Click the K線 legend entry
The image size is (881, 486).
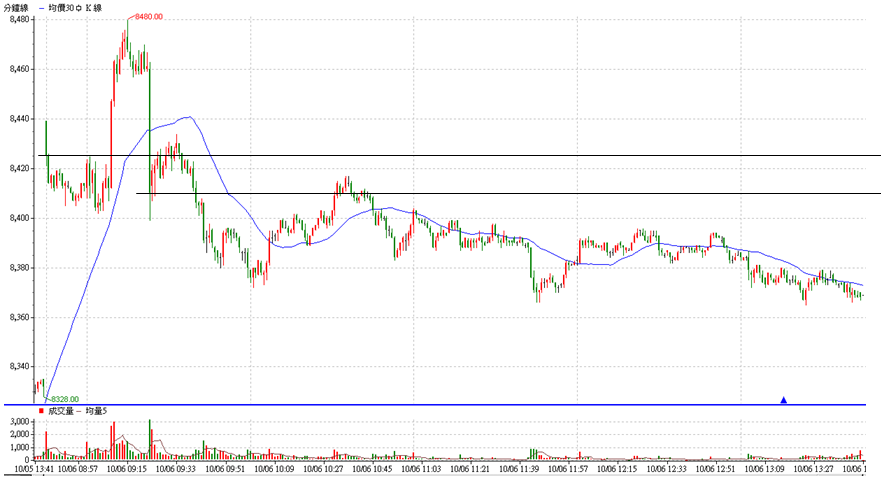tap(94, 8)
